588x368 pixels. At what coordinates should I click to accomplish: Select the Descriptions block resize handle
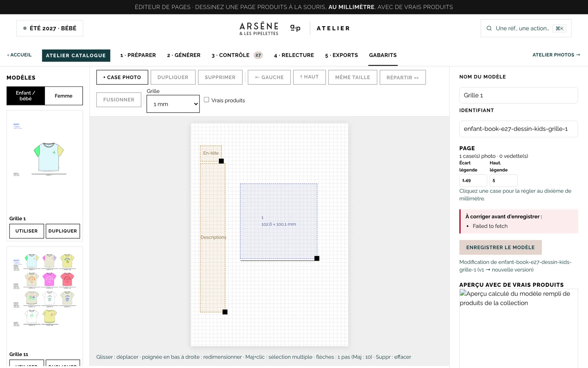pyautogui.click(x=225, y=312)
